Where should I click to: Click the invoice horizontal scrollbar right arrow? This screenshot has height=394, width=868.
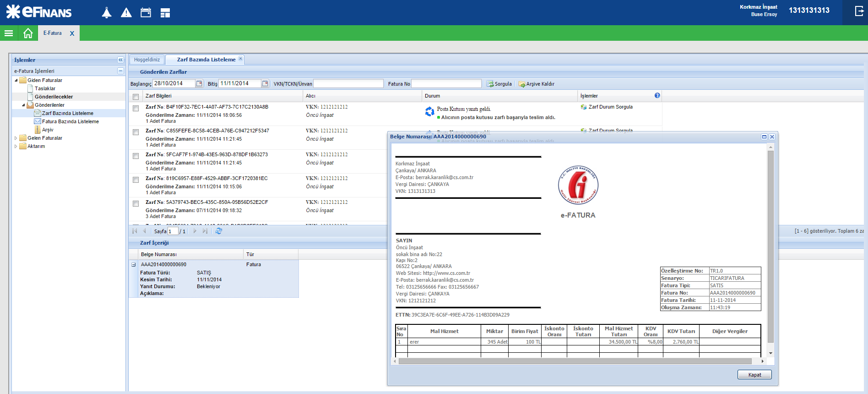[x=763, y=361]
